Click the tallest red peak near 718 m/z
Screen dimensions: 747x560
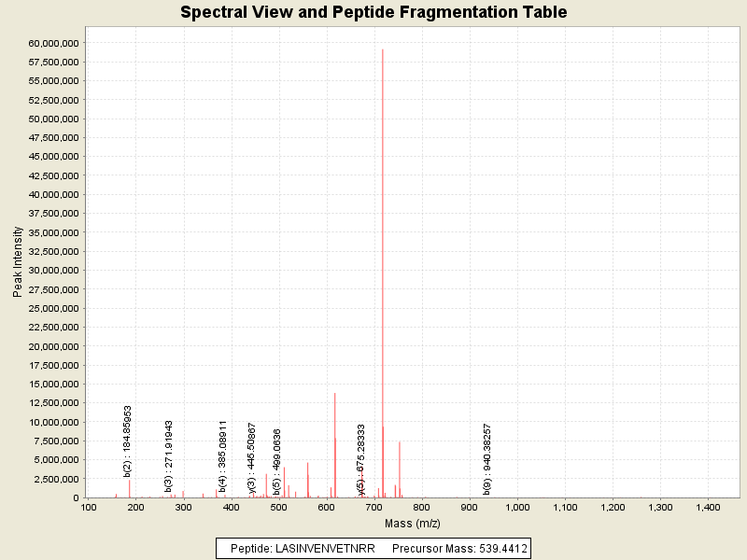[x=383, y=280]
